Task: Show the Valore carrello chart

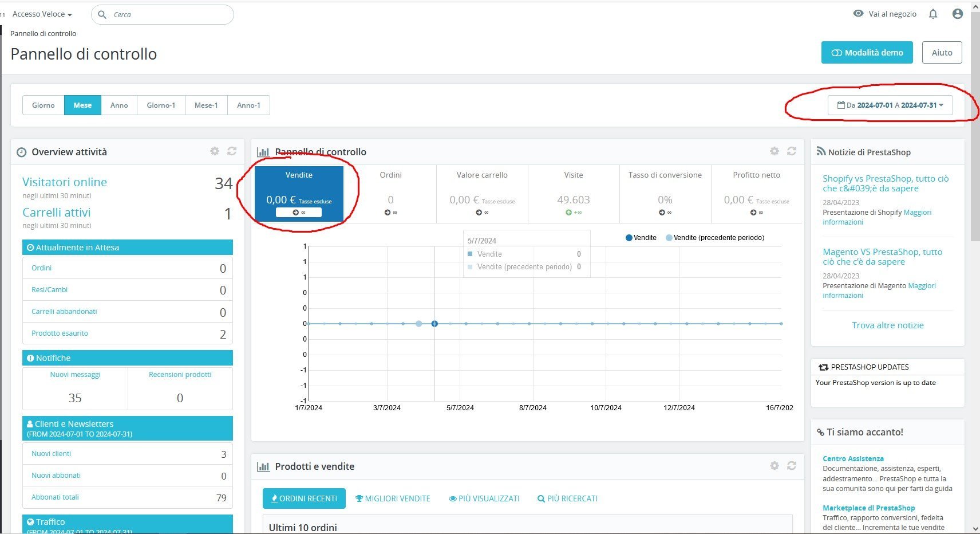Action: click(482, 194)
